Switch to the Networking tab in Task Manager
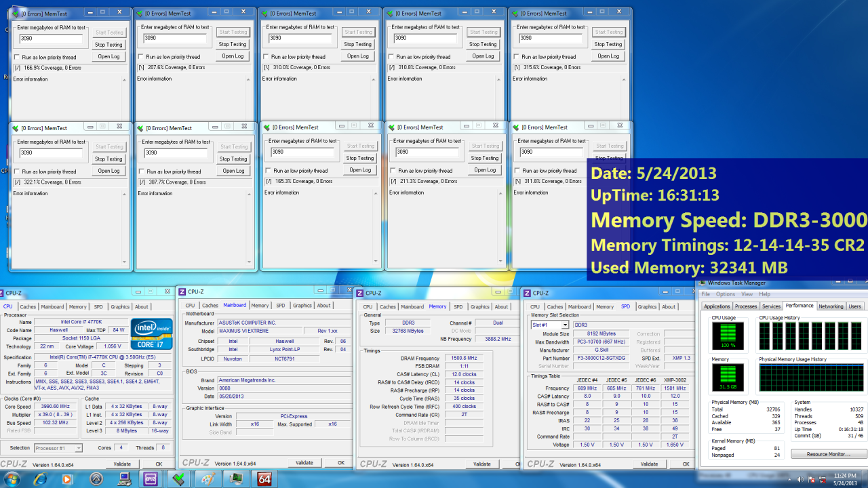Image resolution: width=868 pixels, height=488 pixels. click(831, 305)
